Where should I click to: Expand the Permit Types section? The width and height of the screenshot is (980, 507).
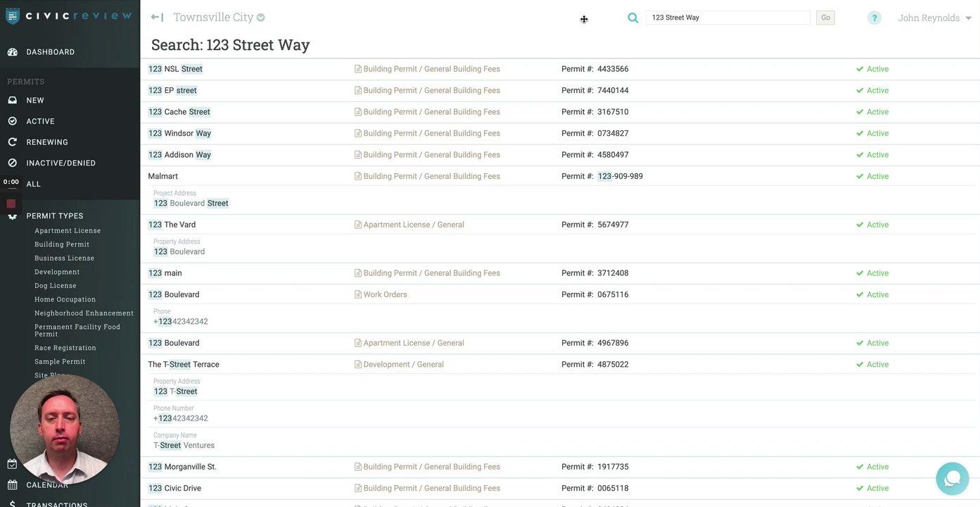(55, 216)
